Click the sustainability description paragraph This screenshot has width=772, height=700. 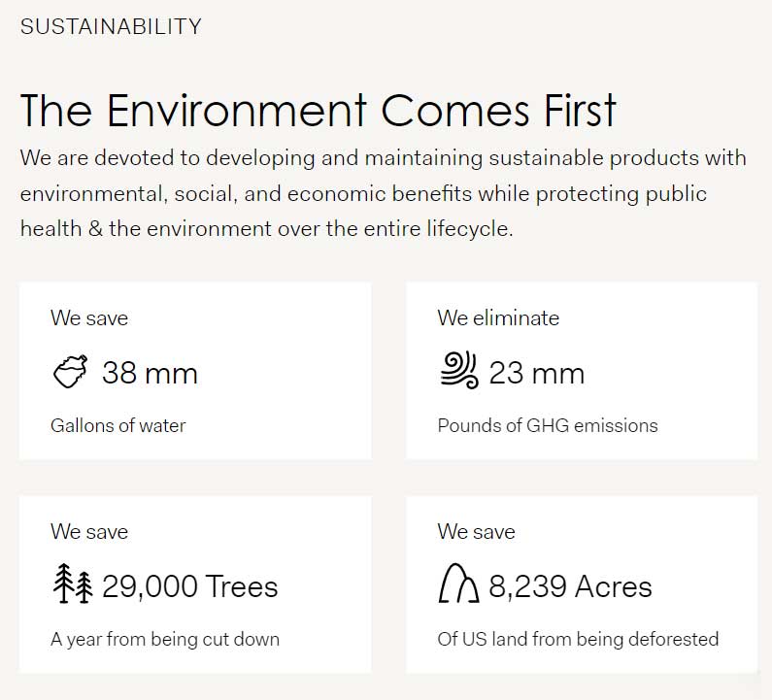click(383, 193)
